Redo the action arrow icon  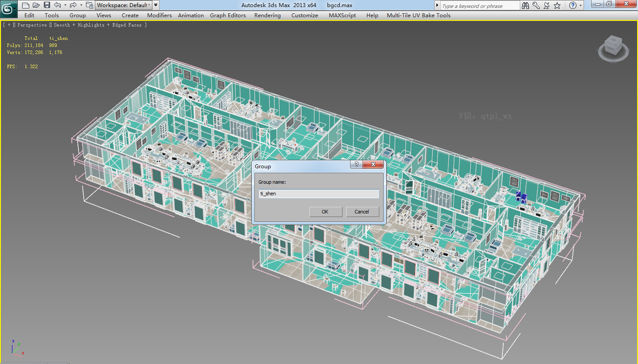tap(73, 5)
